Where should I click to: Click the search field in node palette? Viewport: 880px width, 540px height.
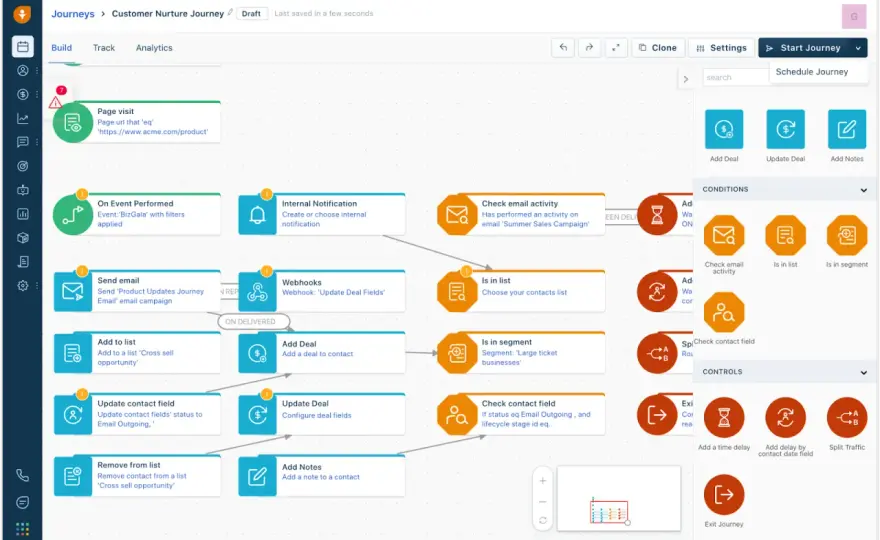735,77
